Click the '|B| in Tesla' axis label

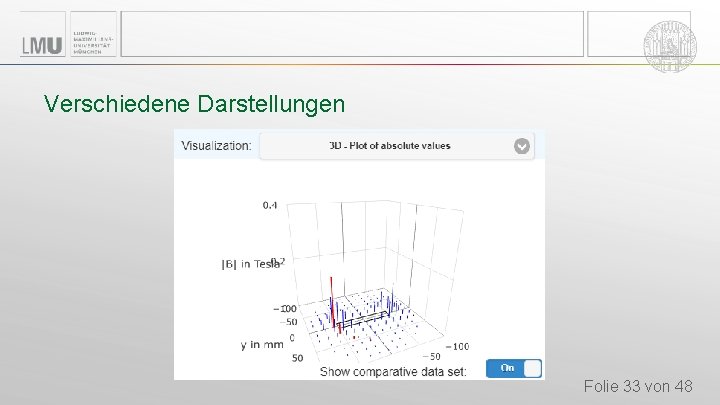click(250, 264)
